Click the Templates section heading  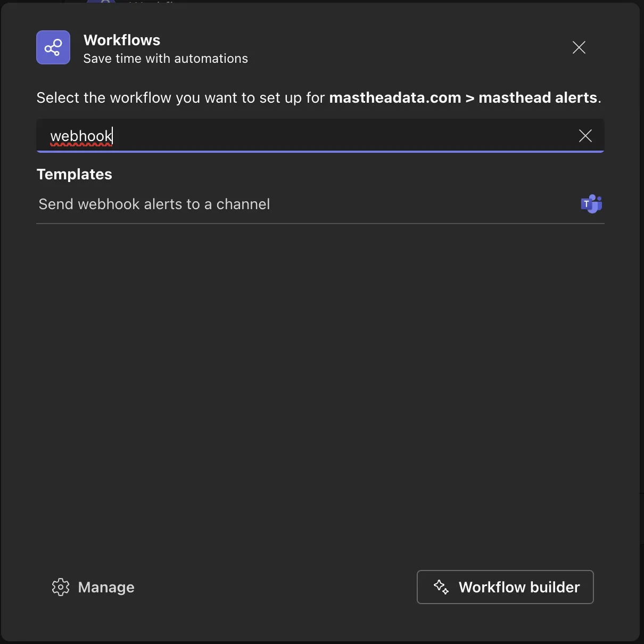click(x=75, y=175)
